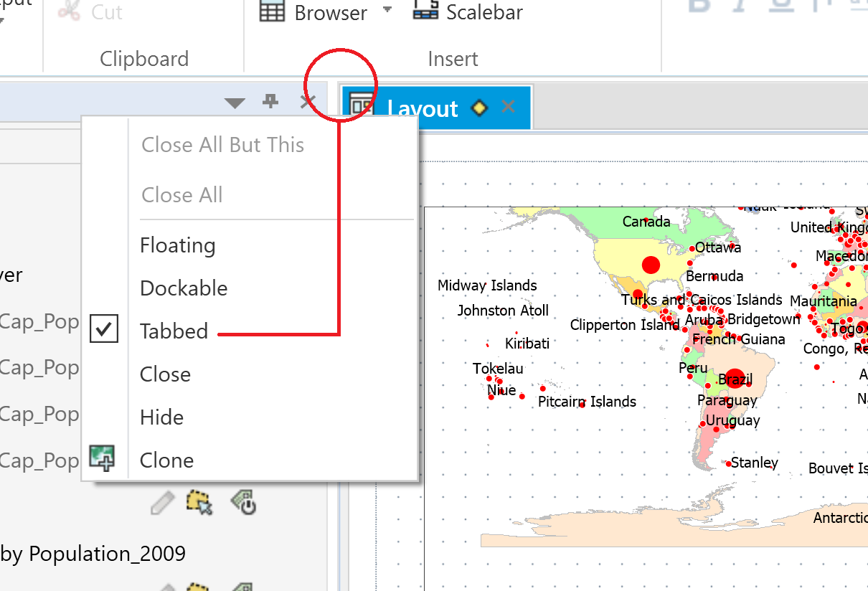Viewport: 868px width, 591px height.
Task: Enable Floating mode for the panel
Action: (177, 245)
